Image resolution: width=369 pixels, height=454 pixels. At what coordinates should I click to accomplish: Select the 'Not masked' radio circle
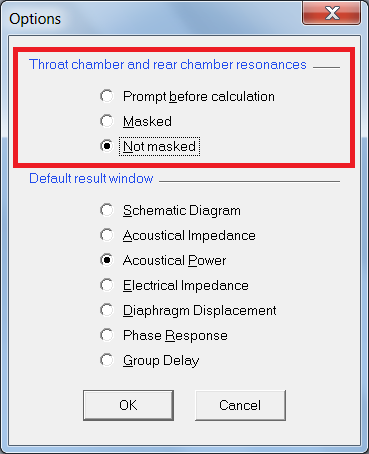point(107,146)
